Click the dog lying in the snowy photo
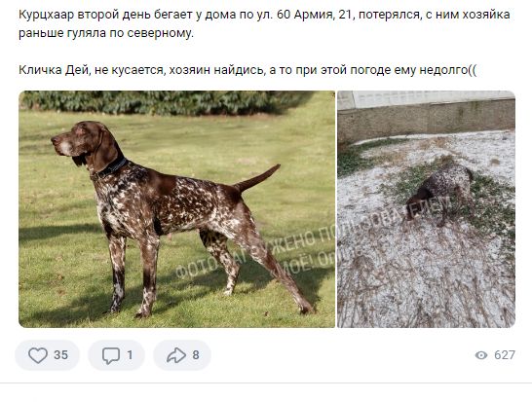 [441, 195]
